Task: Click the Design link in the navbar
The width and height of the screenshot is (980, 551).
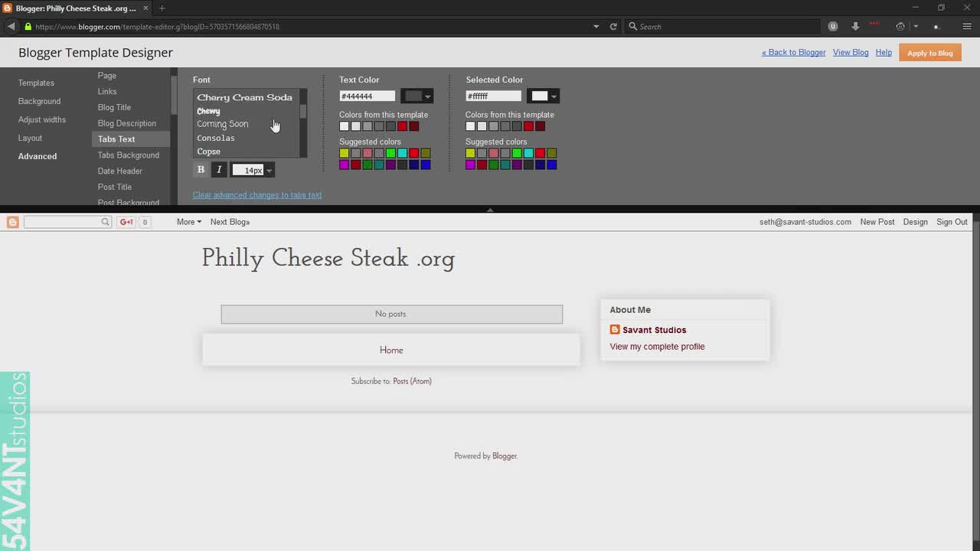Action: (x=915, y=222)
